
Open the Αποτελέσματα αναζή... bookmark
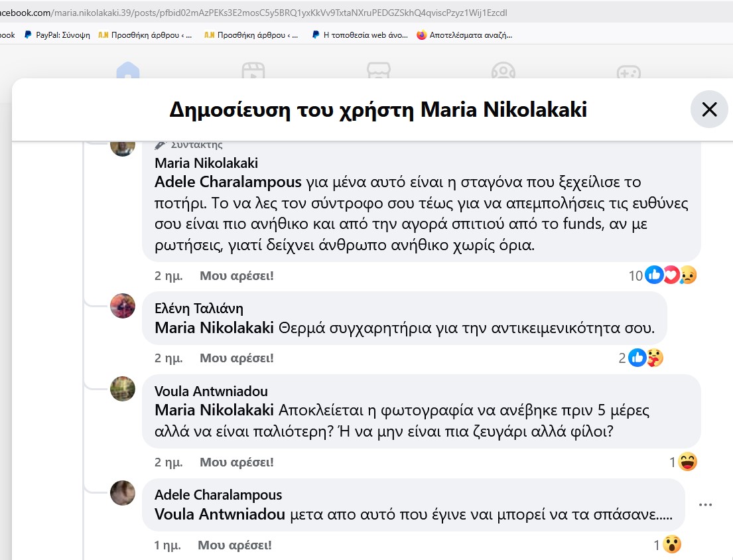(x=464, y=35)
